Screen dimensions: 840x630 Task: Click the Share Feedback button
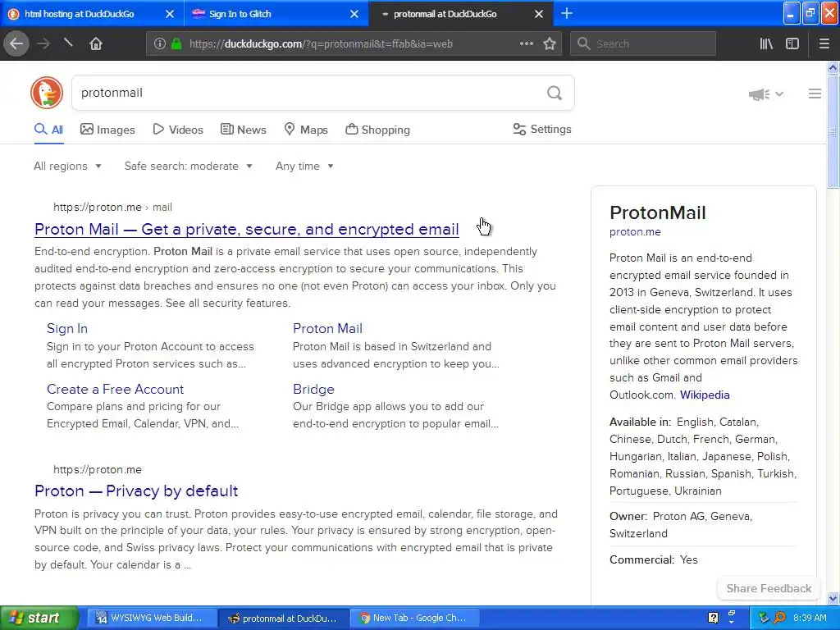[769, 588]
